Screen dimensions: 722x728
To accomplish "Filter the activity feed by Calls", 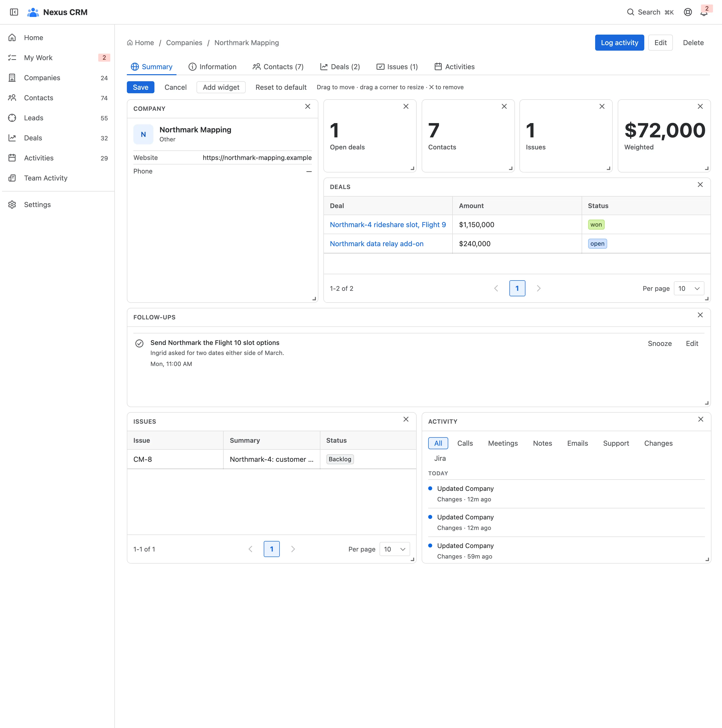I will (x=465, y=443).
